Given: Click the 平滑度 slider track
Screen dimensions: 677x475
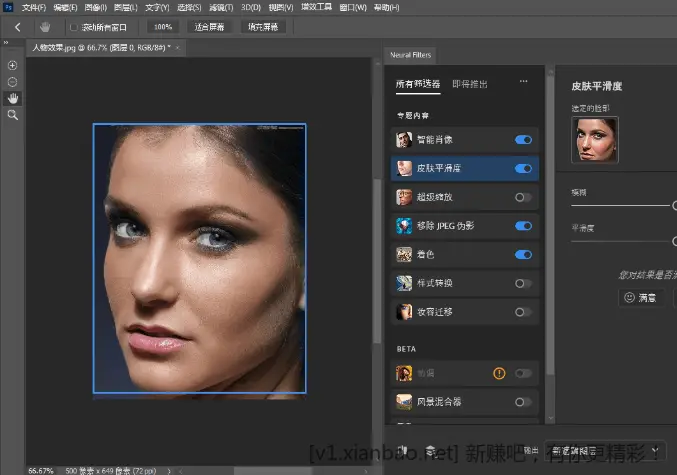Looking at the screenshot, I should pos(624,241).
